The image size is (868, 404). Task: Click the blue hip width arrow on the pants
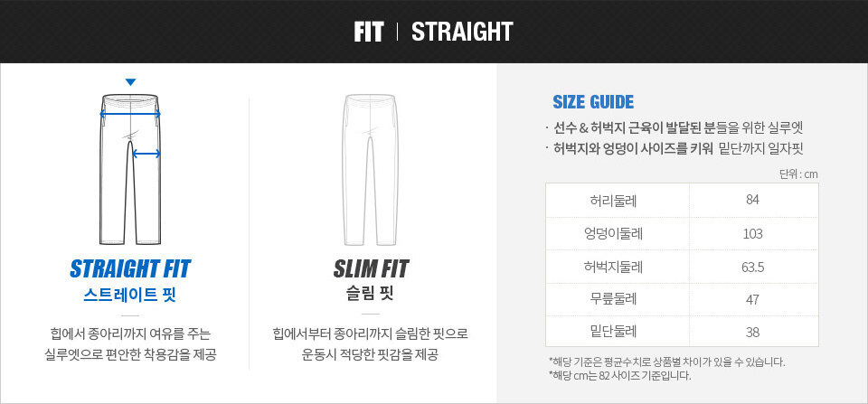(131, 115)
